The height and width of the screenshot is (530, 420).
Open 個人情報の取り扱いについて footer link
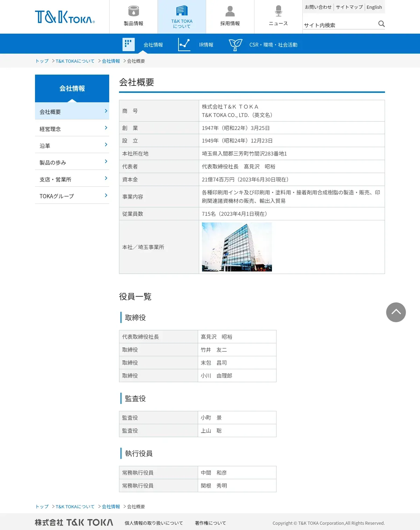point(154,523)
